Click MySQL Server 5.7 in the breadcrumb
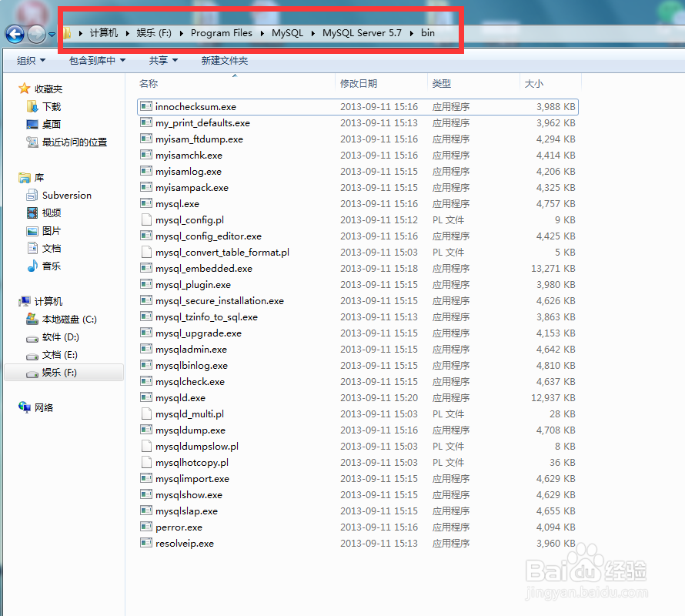Screen dimensions: 685x616 tap(362, 33)
